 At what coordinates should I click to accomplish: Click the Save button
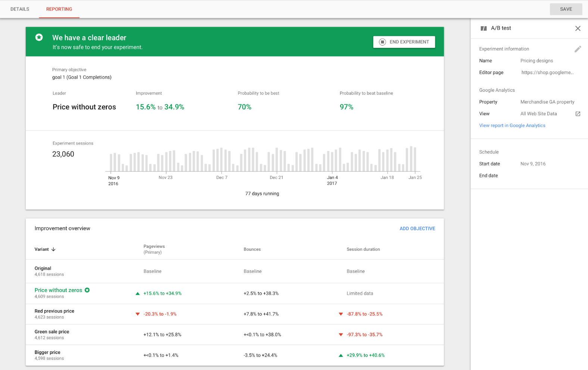(x=566, y=9)
